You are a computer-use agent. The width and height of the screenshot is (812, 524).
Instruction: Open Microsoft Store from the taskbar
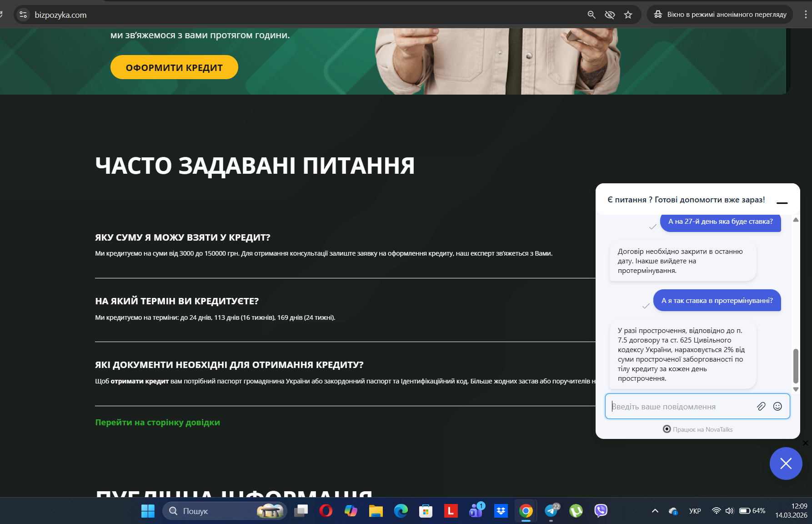click(426, 511)
